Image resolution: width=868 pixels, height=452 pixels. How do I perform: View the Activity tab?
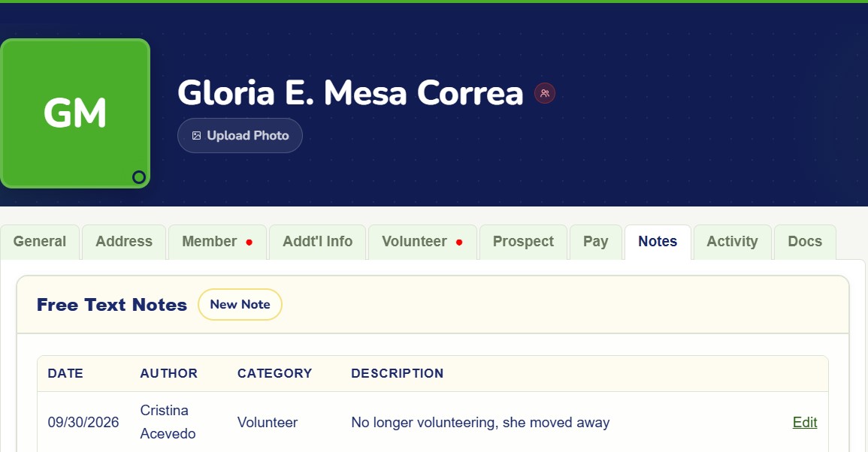pos(733,242)
